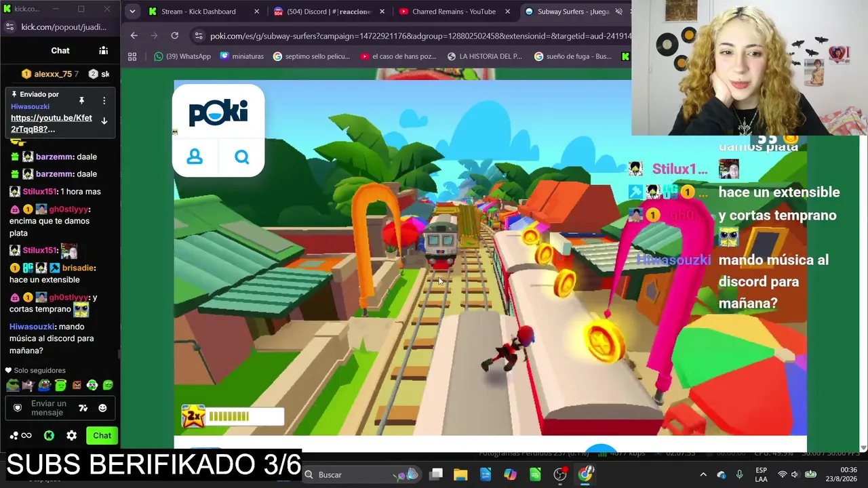Close the Charred Remains YouTube tab
Image resolution: width=868 pixels, height=488 pixels.
[x=507, y=12]
